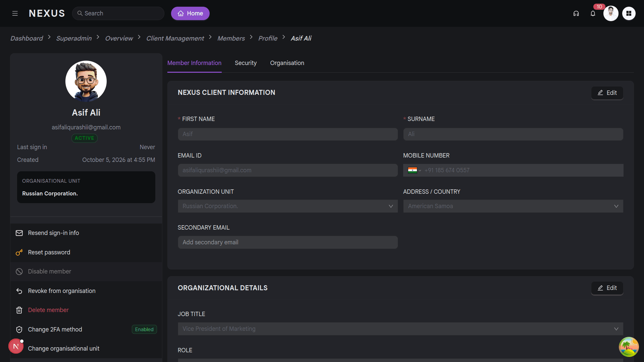
Task: Click the house icon in Home button
Action: pos(181,13)
